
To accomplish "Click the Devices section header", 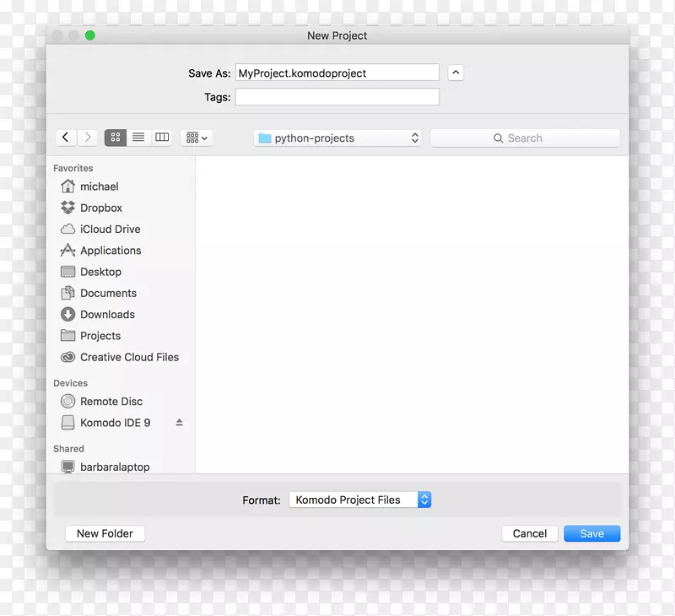I will coord(70,383).
